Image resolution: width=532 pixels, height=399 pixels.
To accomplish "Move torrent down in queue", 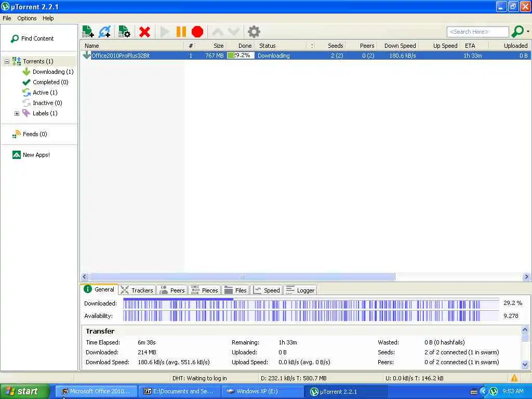I will (x=234, y=32).
